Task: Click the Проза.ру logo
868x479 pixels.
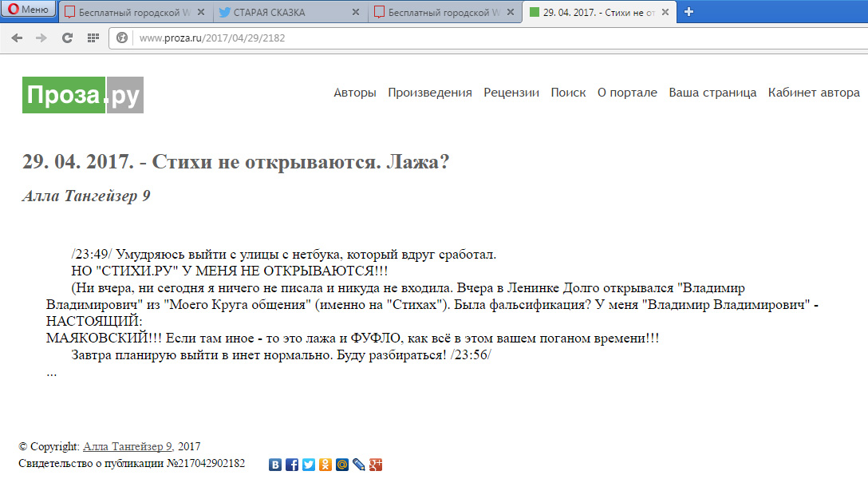Action: coord(82,95)
